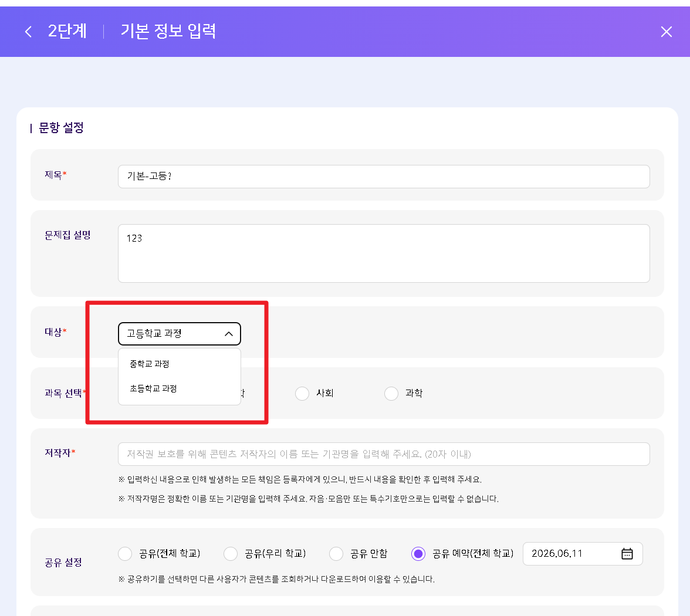Go back using the left arrow icon

coord(28,32)
